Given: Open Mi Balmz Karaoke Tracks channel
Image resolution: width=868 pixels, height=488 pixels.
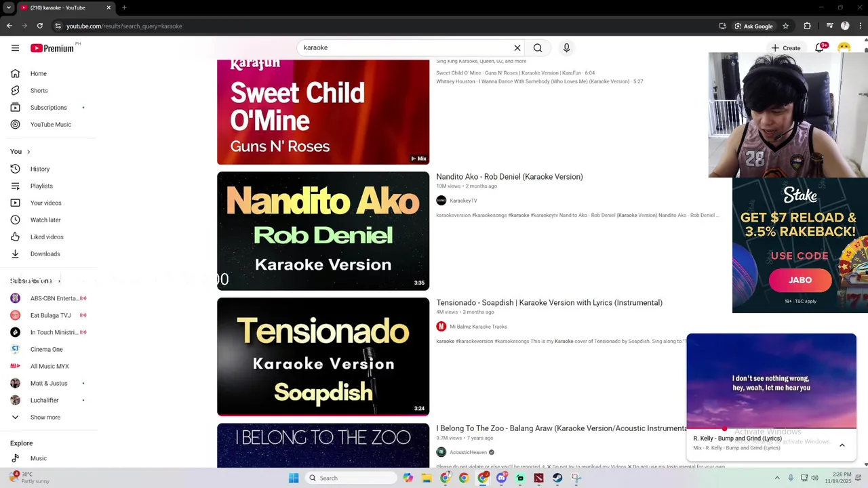Looking at the screenshot, I should pyautogui.click(x=478, y=327).
